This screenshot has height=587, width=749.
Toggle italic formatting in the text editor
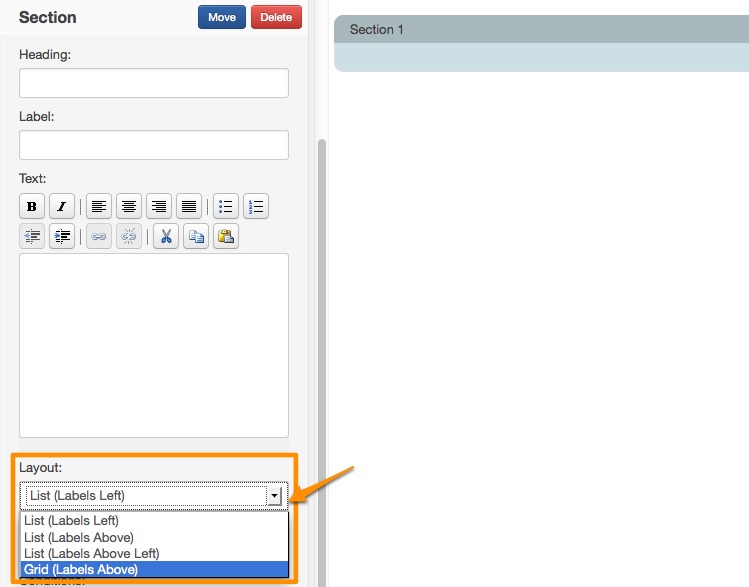62,207
